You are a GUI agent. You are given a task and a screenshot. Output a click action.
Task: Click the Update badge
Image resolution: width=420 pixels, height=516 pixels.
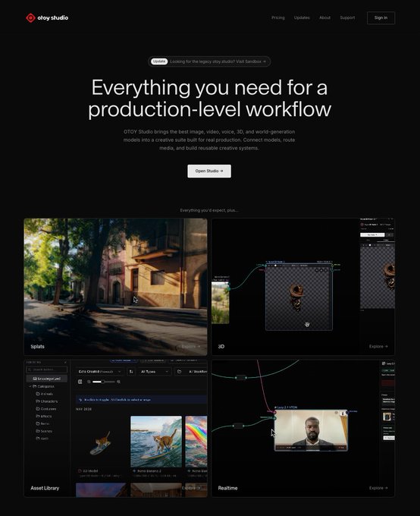click(159, 61)
